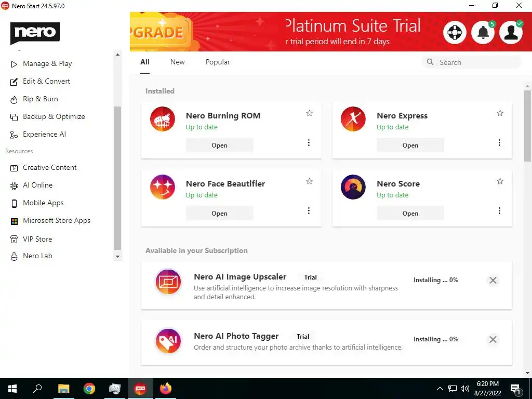Open Nero Face Beautifier
The width and height of the screenshot is (532, 399).
tap(220, 214)
